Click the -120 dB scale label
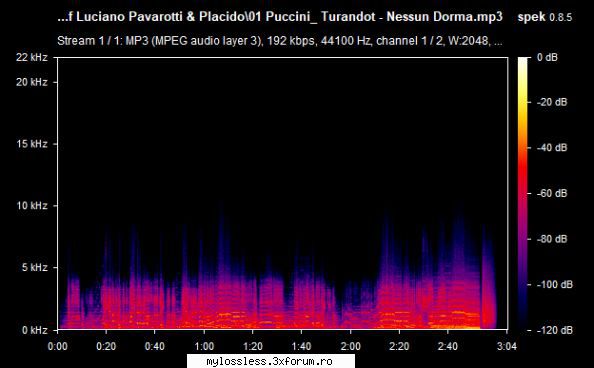The height and width of the screenshot is (368, 594). [x=555, y=330]
